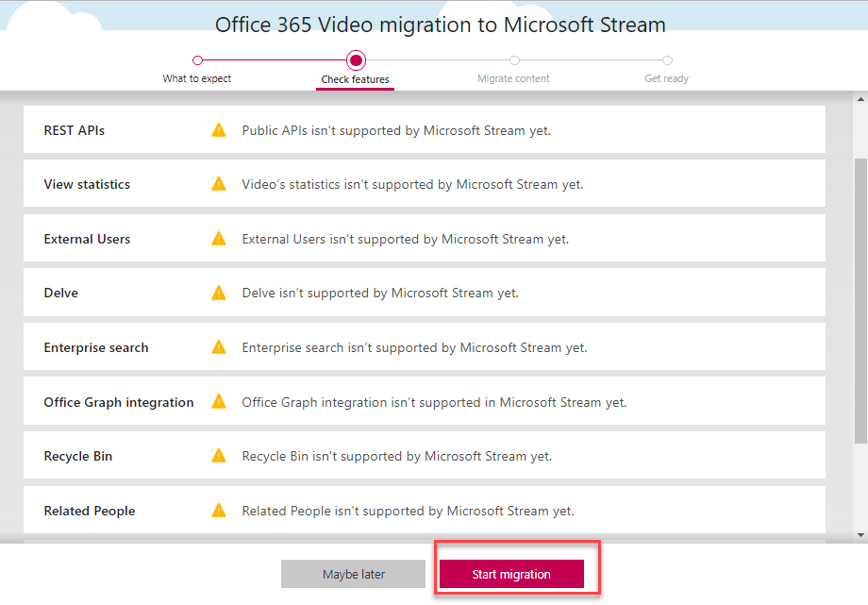Click the Office Graph integration warning icon
868x605 pixels.
(x=219, y=402)
